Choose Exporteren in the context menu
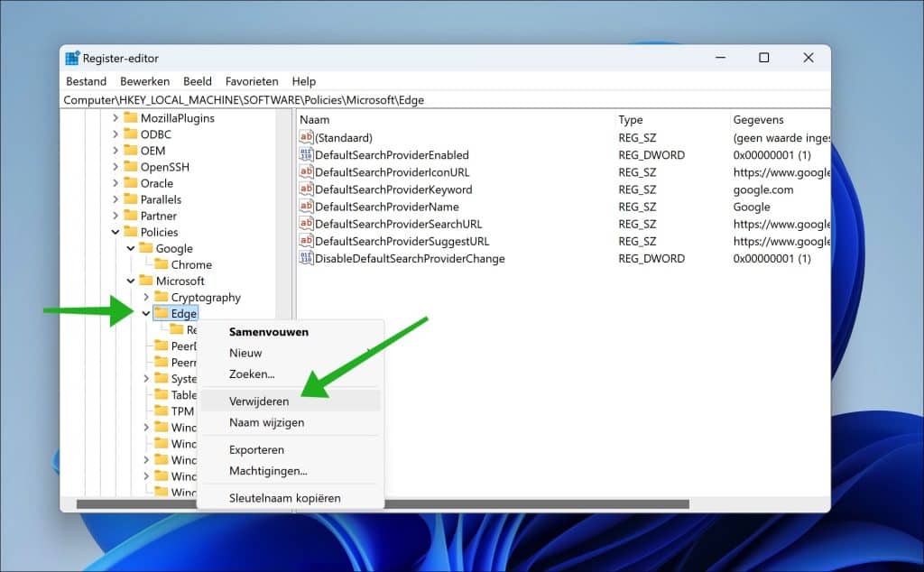 291,449
